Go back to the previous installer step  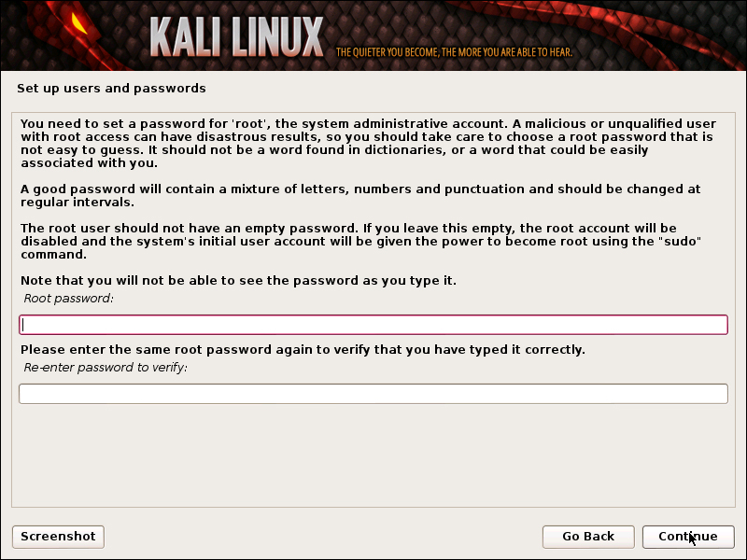(x=588, y=537)
